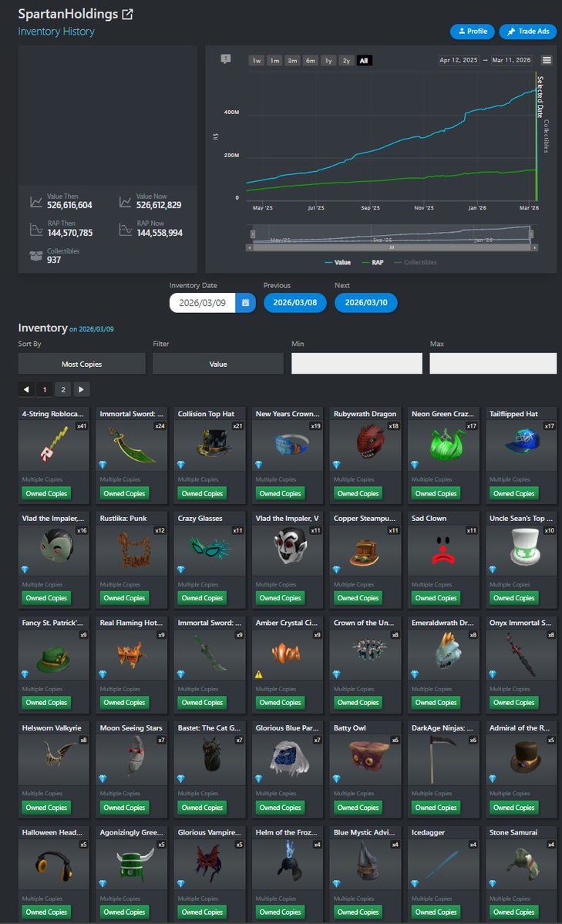Click the navigator right range handle
The width and height of the screenshot is (562, 924).
(x=530, y=234)
